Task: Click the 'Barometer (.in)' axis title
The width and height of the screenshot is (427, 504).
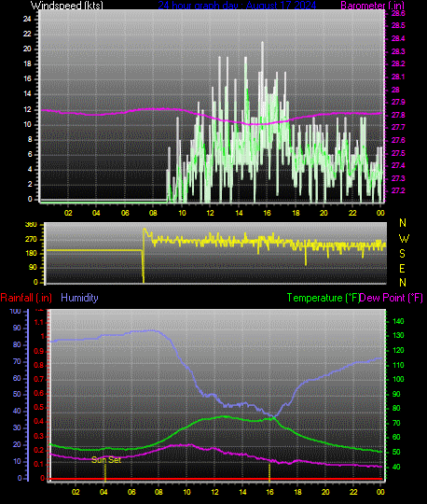Action: click(x=372, y=6)
